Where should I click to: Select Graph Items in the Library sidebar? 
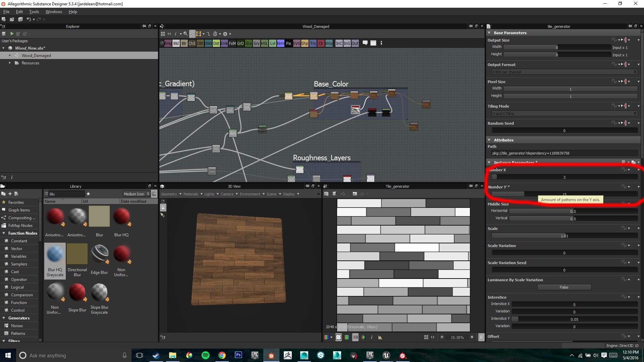tap(19, 210)
